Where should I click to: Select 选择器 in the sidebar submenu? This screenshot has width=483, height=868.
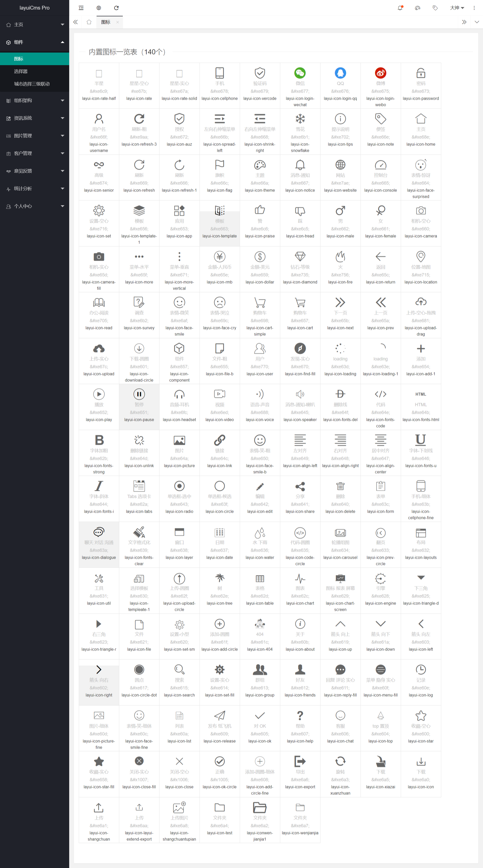pos(21,71)
